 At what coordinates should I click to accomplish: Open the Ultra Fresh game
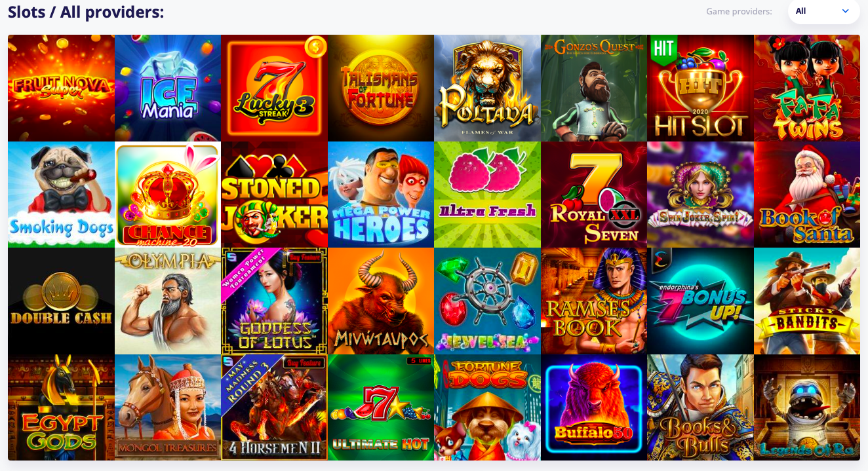(487, 195)
